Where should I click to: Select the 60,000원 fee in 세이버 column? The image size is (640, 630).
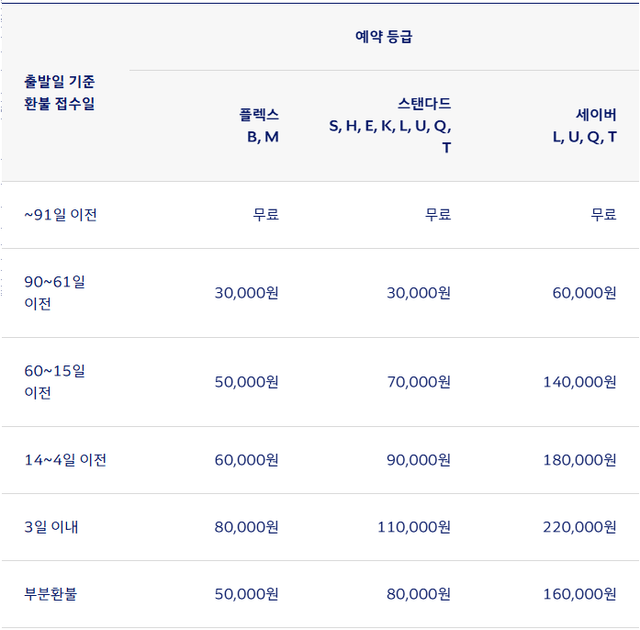point(584,293)
